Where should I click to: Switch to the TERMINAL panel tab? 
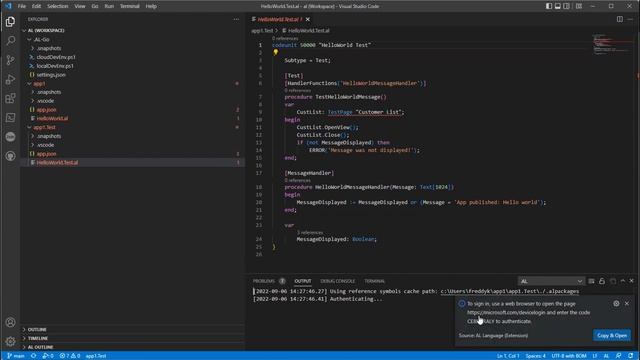click(374, 281)
